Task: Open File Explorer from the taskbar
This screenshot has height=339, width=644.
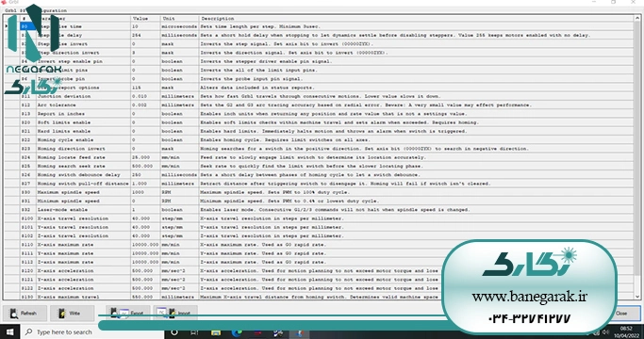Action: [x=216, y=332]
